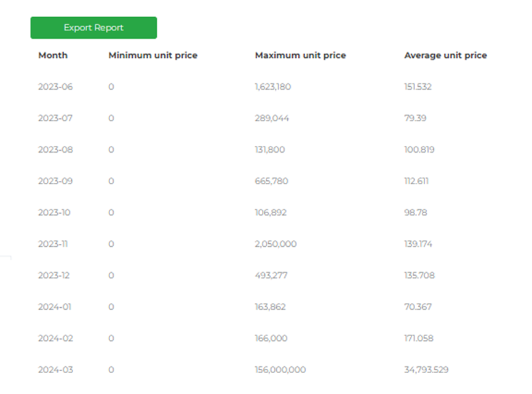Select the 2023-07 month cell
The image size is (532, 394).
(x=55, y=118)
